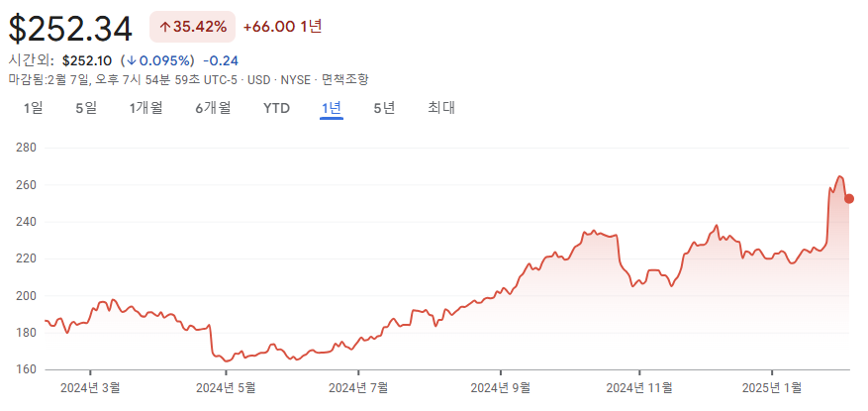
Task: Show the 최대 range chart
Action: (x=441, y=108)
